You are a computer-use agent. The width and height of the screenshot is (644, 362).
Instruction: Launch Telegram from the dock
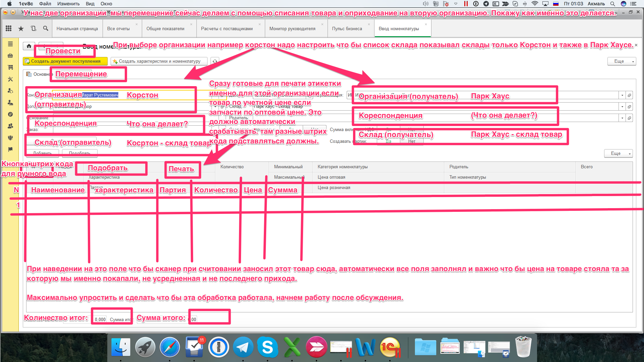(243, 347)
